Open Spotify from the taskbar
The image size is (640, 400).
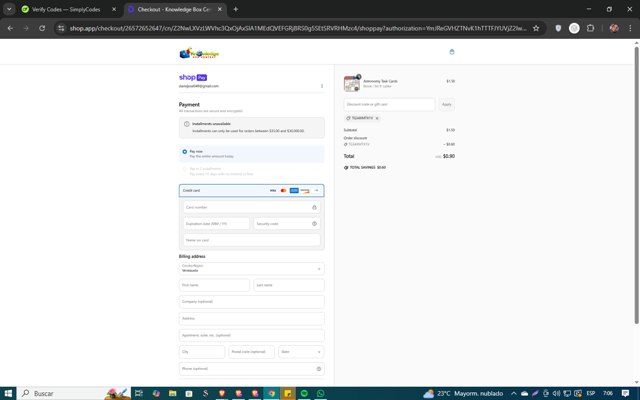click(x=304, y=393)
